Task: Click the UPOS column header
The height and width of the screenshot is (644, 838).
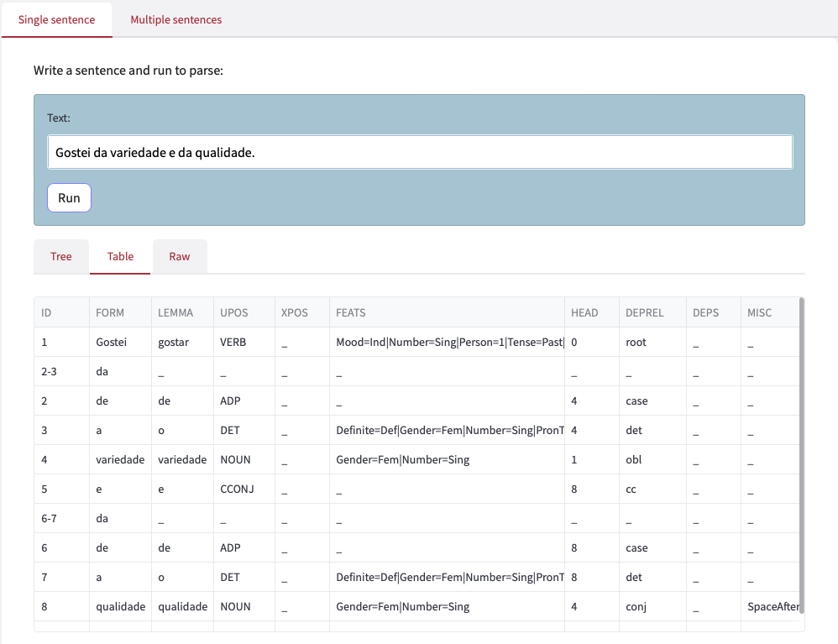Action: pos(233,312)
